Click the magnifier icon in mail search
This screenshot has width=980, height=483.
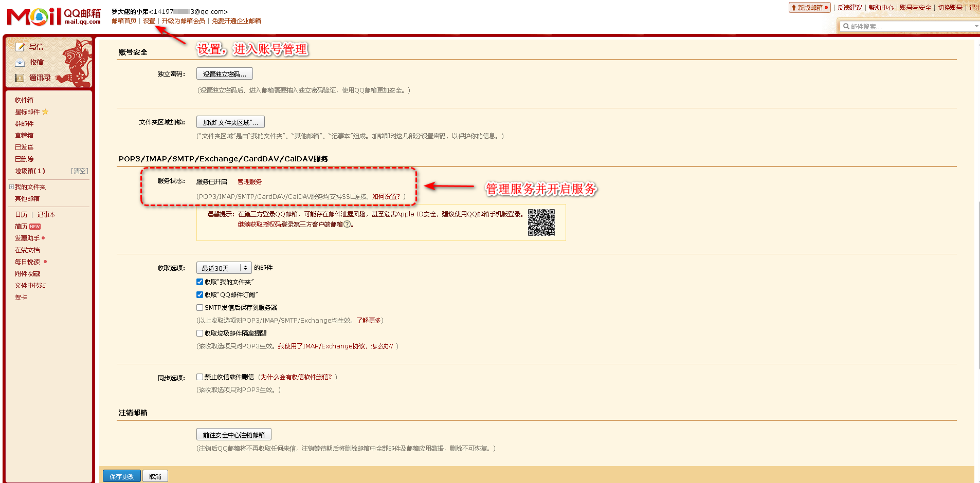(x=846, y=26)
